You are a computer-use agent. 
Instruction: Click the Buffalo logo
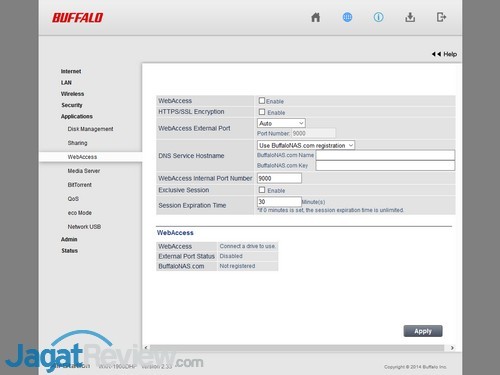point(77,18)
